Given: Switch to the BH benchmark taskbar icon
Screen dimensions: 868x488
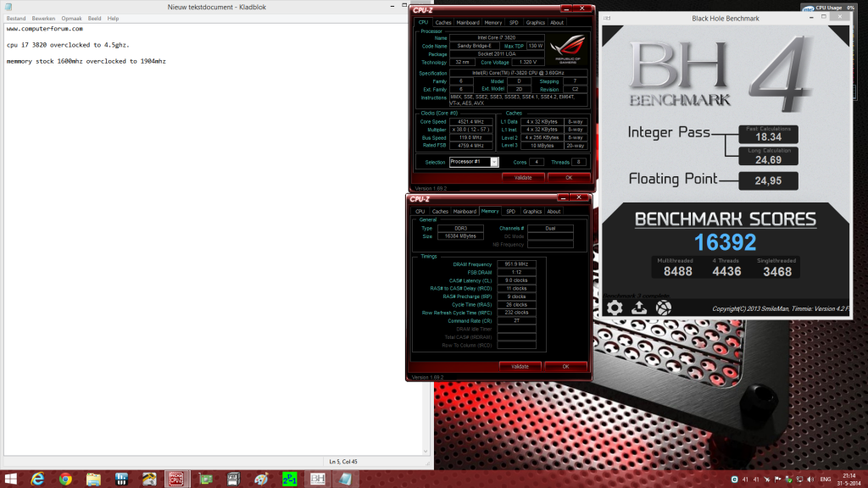Looking at the screenshot, I should (318, 479).
